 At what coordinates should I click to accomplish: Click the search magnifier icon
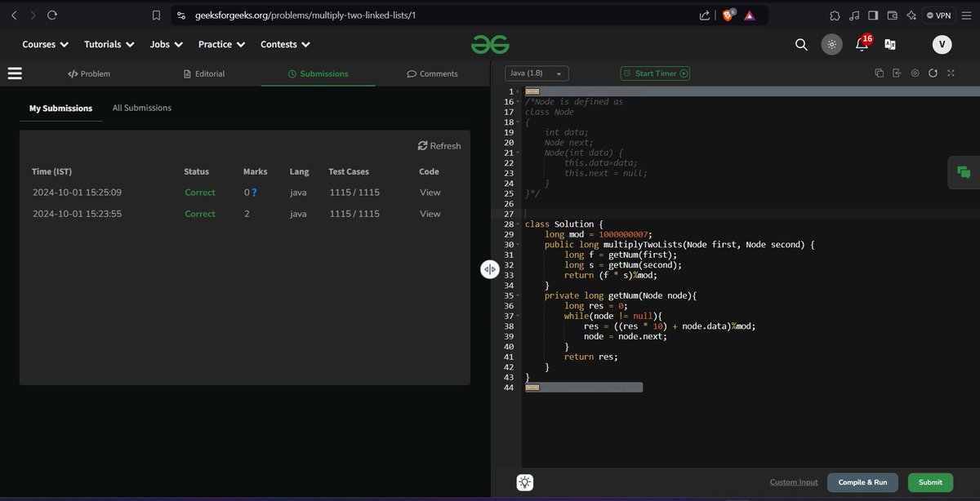pos(801,45)
